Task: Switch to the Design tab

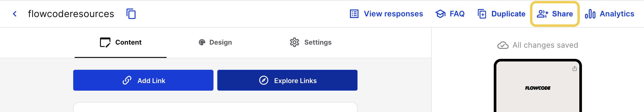Action: pos(215,42)
